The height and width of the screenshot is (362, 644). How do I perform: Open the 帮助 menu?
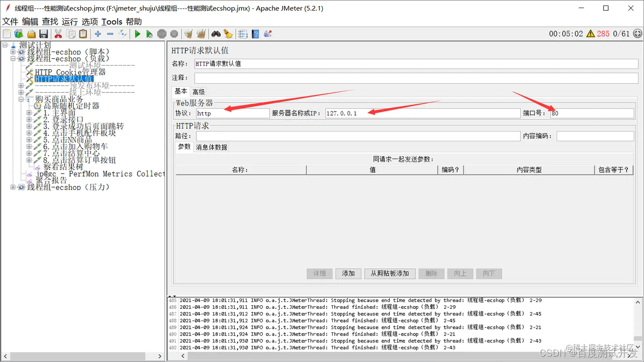(134, 22)
